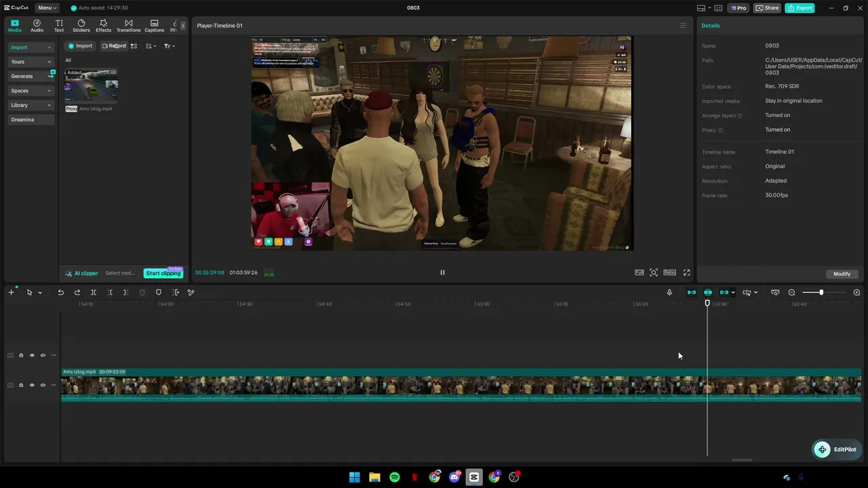Delete left of playhead with trim-left icon
This screenshot has height=488, width=868.
coord(110,292)
